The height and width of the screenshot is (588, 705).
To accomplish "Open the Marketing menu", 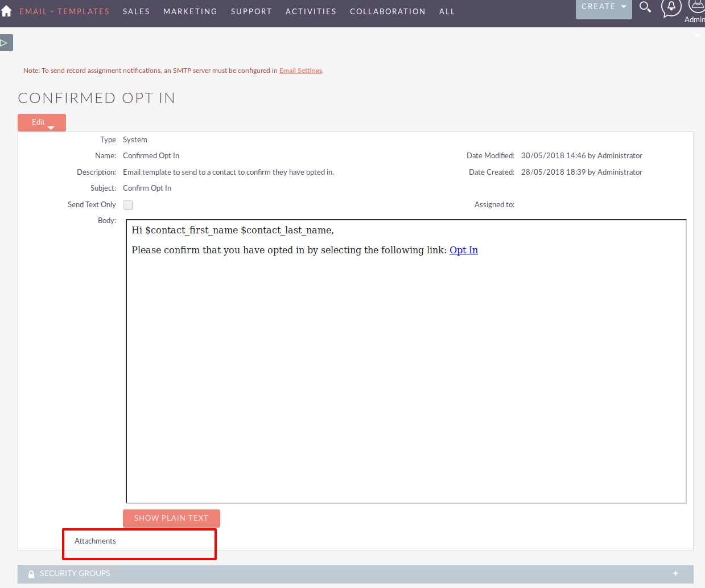I will tap(190, 11).
